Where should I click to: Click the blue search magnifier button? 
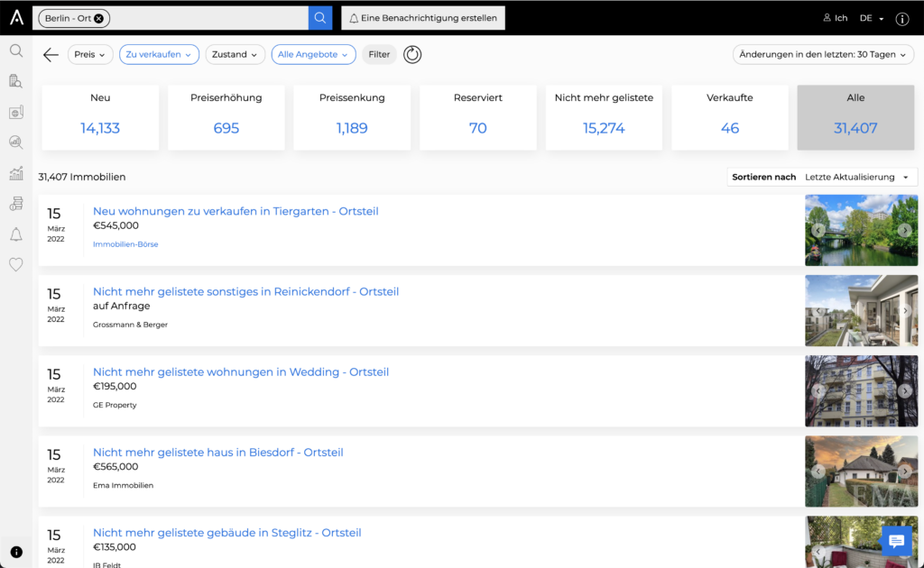tap(320, 18)
